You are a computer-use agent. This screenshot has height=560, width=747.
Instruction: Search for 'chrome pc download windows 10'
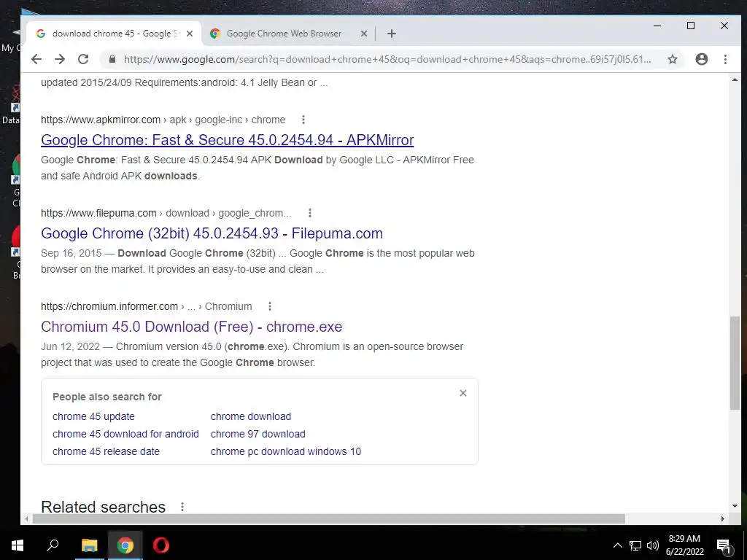coord(286,452)
